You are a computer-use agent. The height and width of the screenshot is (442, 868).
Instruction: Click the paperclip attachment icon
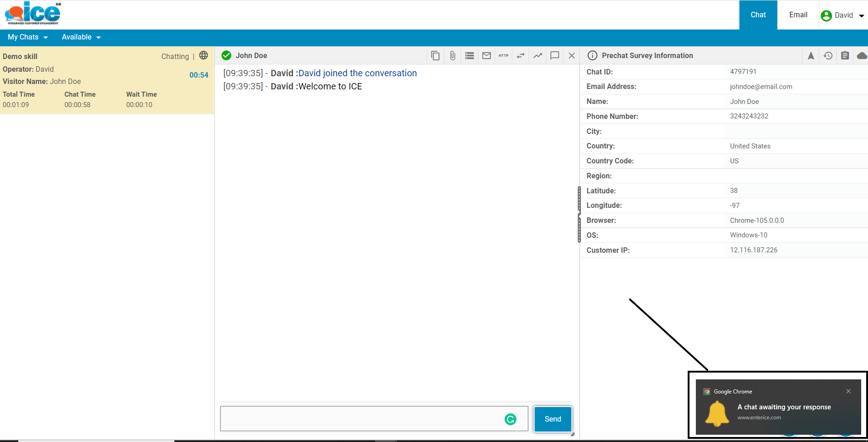(452, 55)
